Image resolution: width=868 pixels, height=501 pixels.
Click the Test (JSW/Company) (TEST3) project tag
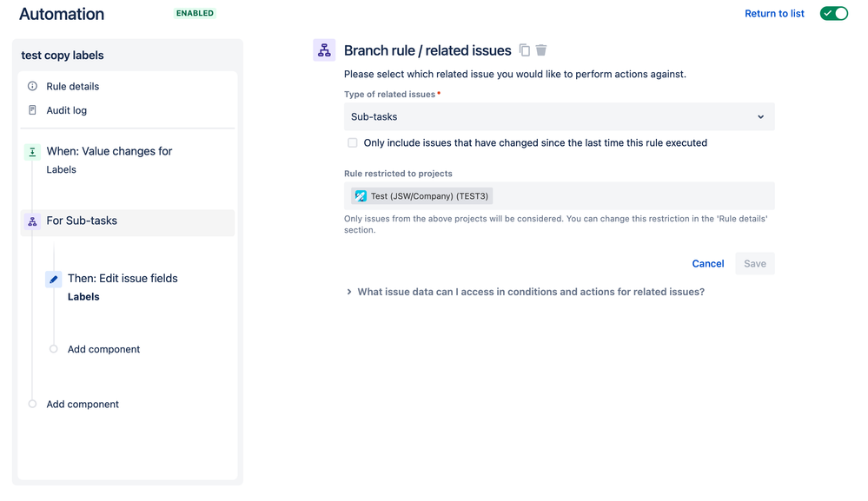coord(421,195)
